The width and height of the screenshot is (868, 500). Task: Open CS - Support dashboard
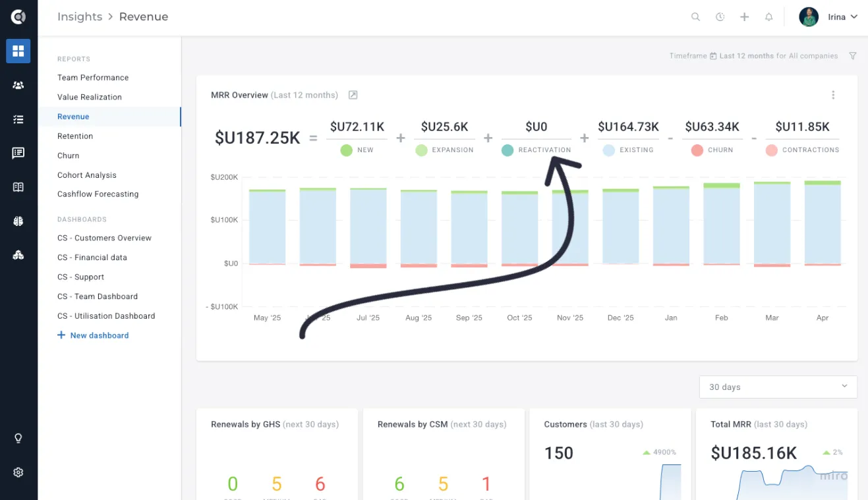pos(81,277)
